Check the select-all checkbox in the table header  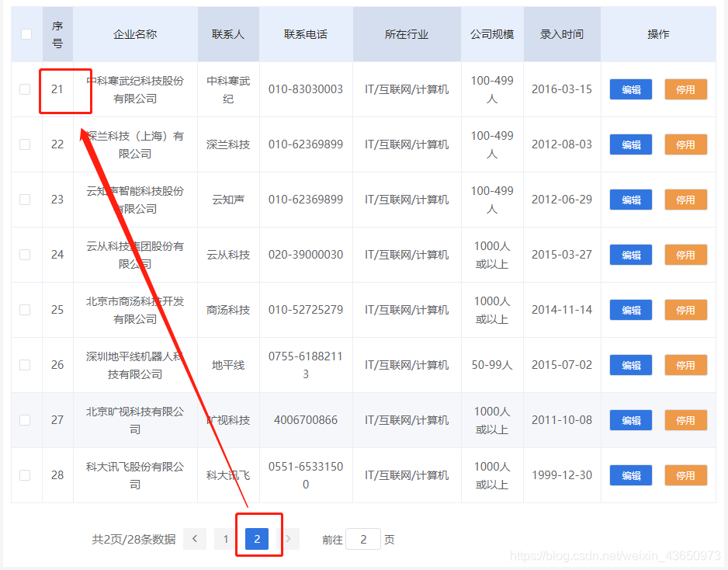26,34
